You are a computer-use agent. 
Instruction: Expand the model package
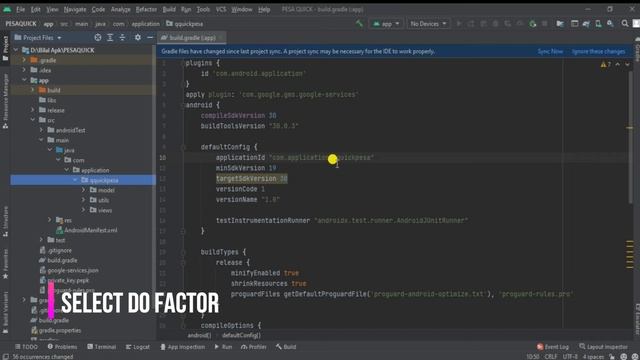pos(84,190)
